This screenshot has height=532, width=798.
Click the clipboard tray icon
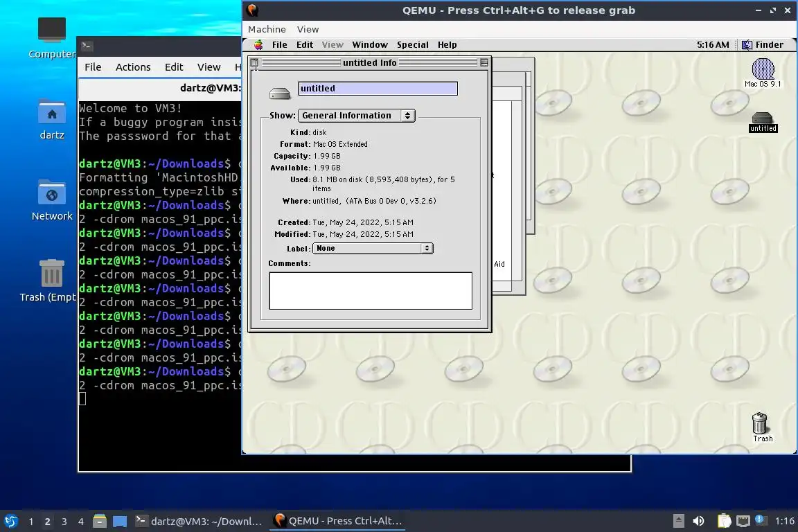[724, 521]
